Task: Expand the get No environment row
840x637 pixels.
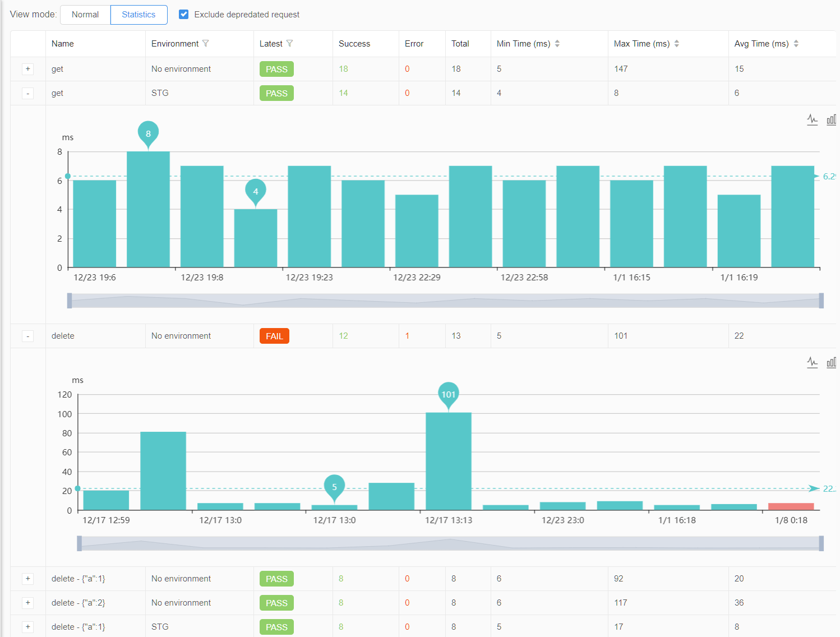Action: click(x=27, y=69)
